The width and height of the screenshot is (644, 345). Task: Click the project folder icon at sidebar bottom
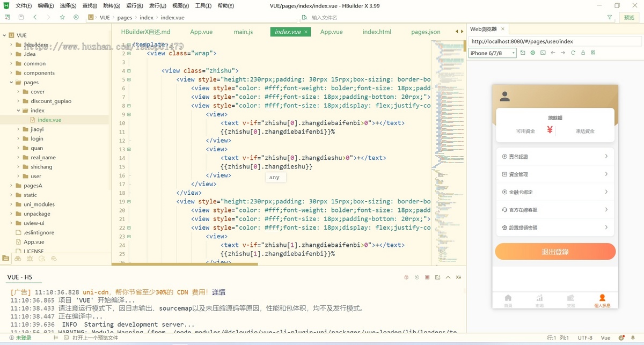point(6,258)
